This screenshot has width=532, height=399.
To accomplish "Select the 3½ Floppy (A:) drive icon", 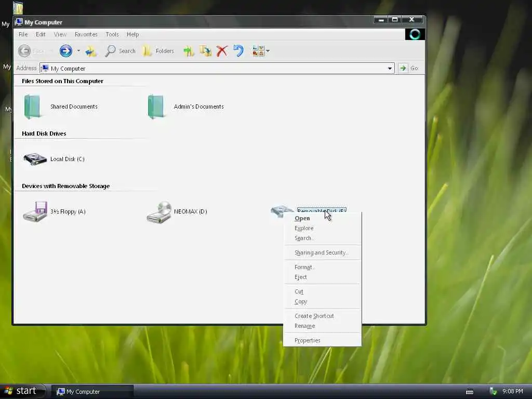I will pos(35,211).
